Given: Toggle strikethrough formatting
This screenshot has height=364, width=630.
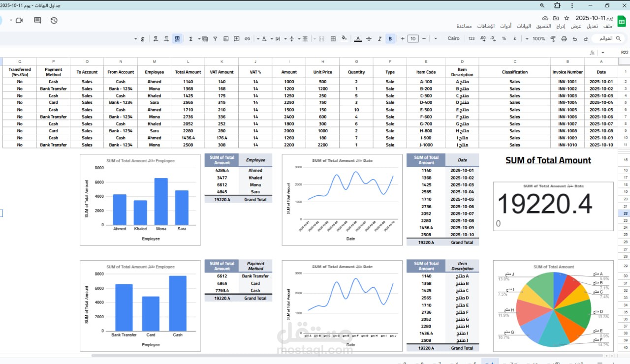Looking at the screenshot, I should pos(369,38).
